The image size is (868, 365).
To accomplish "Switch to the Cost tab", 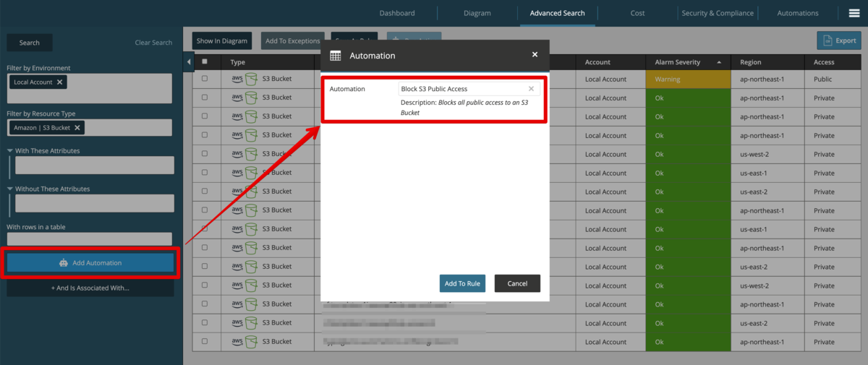I will click(x=637, y=13).
